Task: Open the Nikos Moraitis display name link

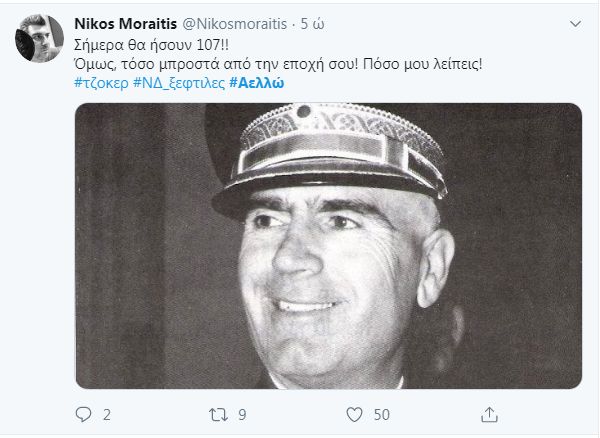Action: pos(126,24)
